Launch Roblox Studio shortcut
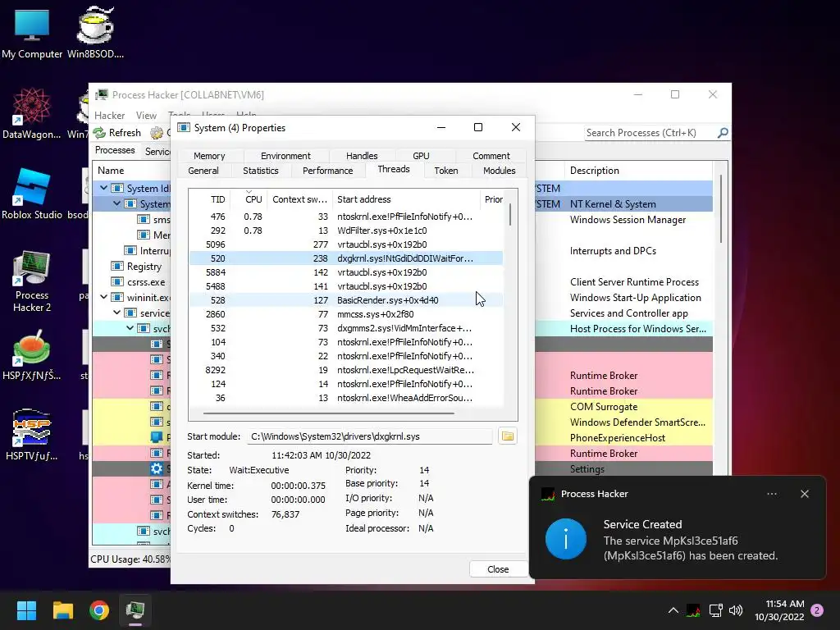 [32, 194]
